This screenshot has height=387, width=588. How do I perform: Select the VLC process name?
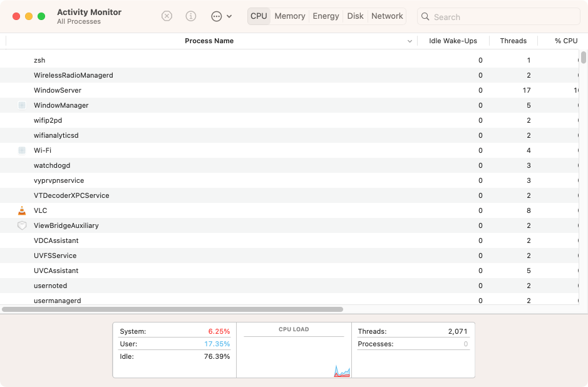click(40, 210)
